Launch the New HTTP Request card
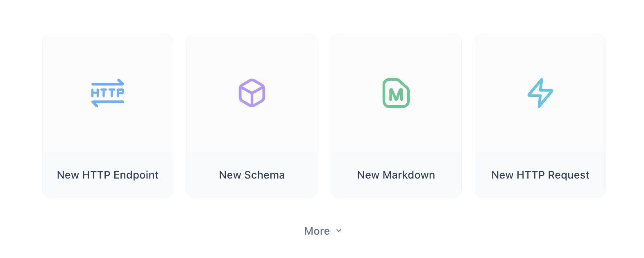 point(540,123)
